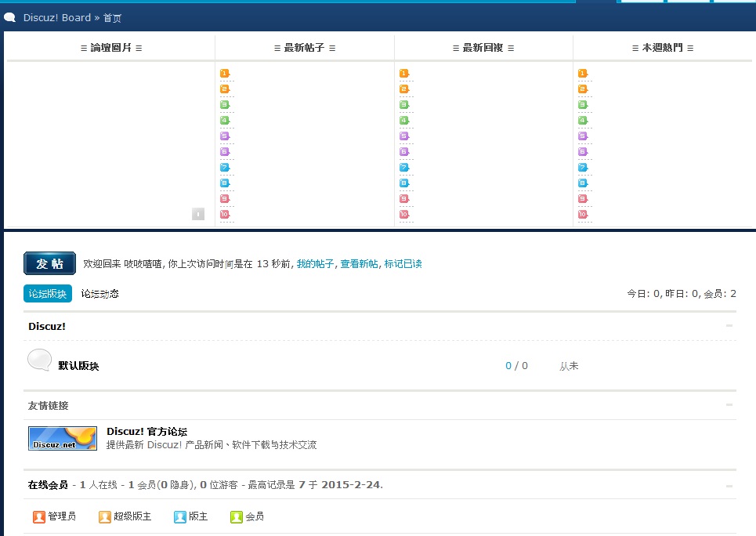
Task: Click the 版主 legend icon
Action: pyautogui.click(x=180, y=516)
